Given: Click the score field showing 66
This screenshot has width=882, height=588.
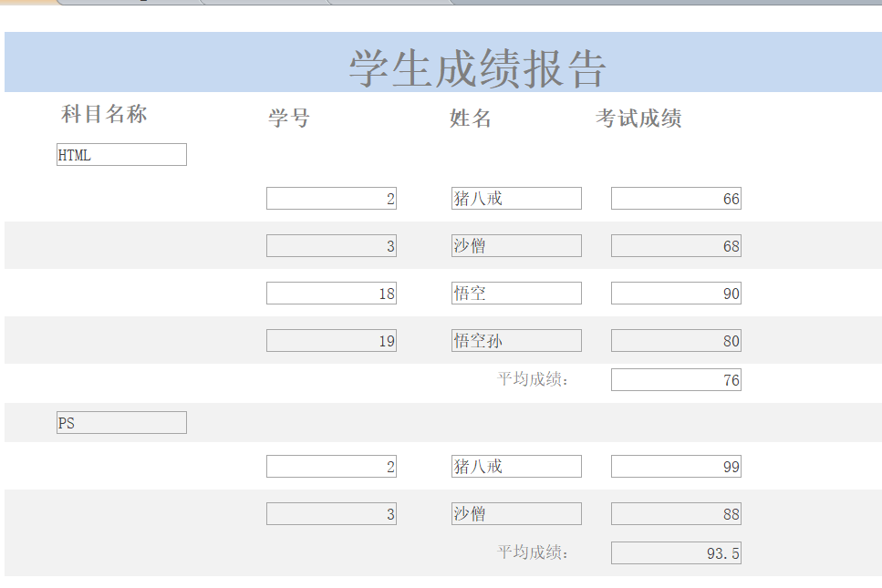Looking at the screenshot, I should point(676,199).
